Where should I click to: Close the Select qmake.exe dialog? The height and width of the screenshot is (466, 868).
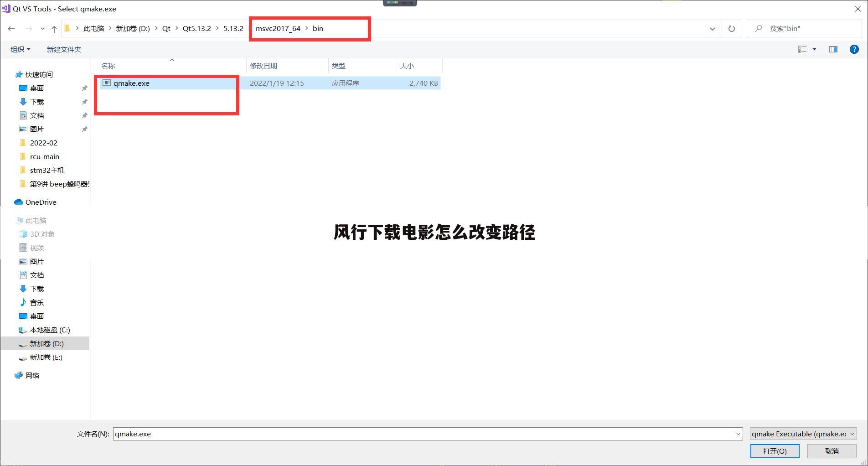click(857, 9)
